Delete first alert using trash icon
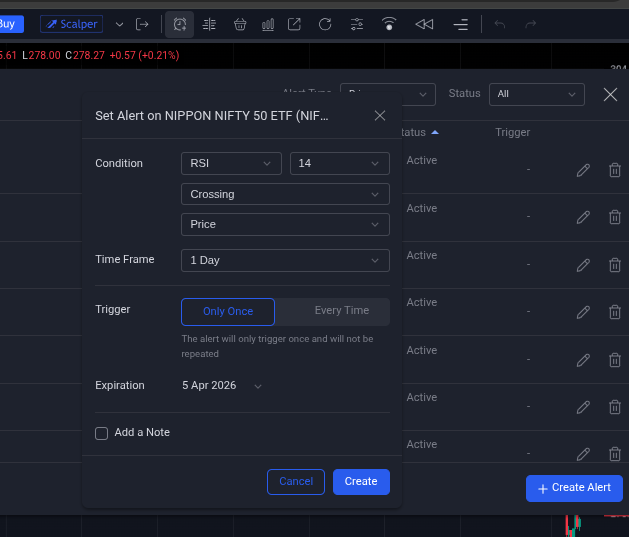Viewport: 629px width, 537px height. 614,170
